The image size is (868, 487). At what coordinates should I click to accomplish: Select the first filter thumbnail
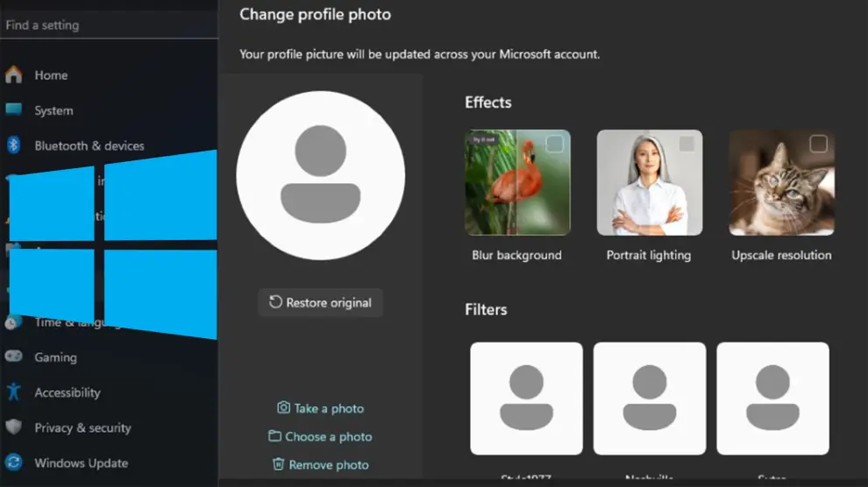pyautogui.click(x=526, y=399)
